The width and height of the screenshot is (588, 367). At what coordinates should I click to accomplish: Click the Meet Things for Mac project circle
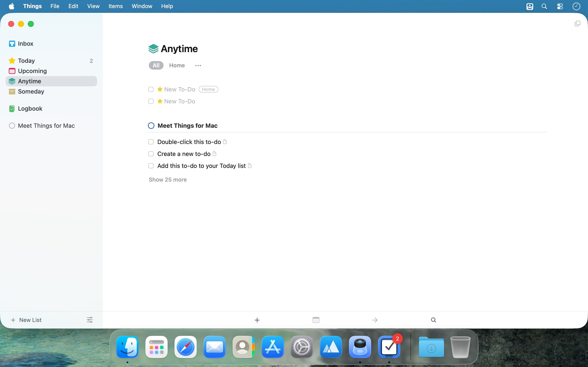tap(151, 125)
